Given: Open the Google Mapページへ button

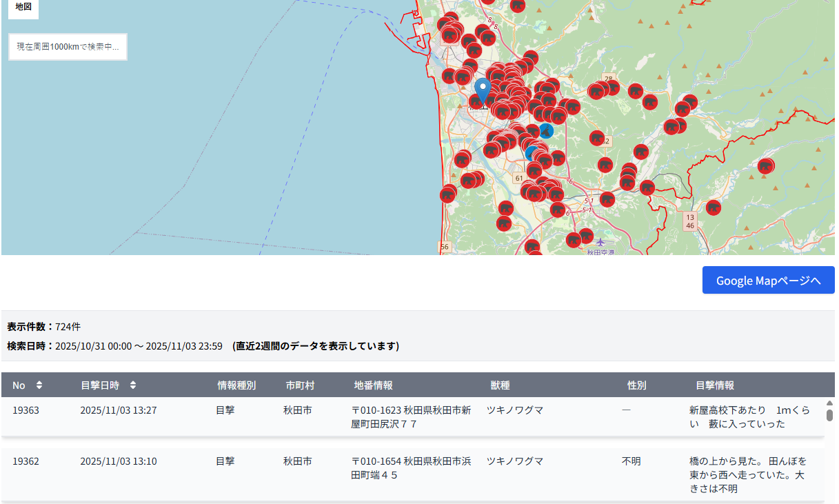Looking at the screenshot, I should coord(768,281).
